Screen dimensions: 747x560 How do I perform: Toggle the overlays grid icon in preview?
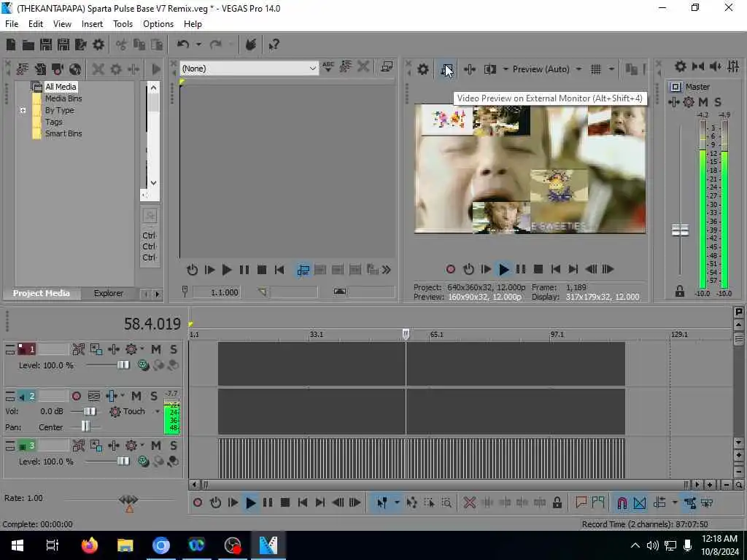[x=595, y=69]
